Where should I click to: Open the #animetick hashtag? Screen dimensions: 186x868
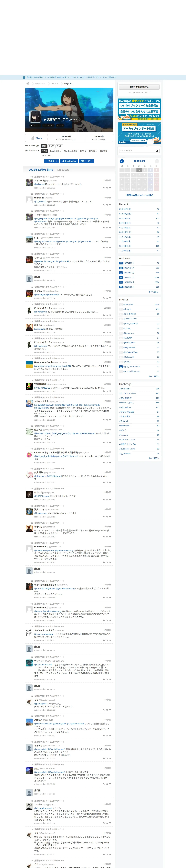click(124, 389)
